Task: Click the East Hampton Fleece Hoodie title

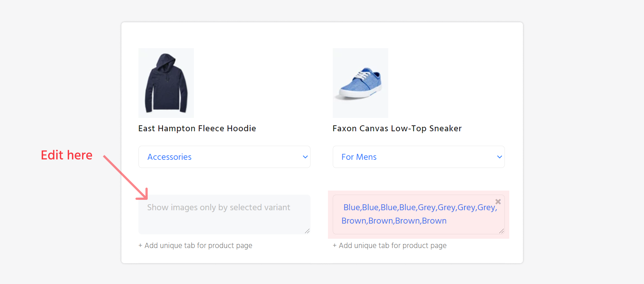Action: click(197, 128)
